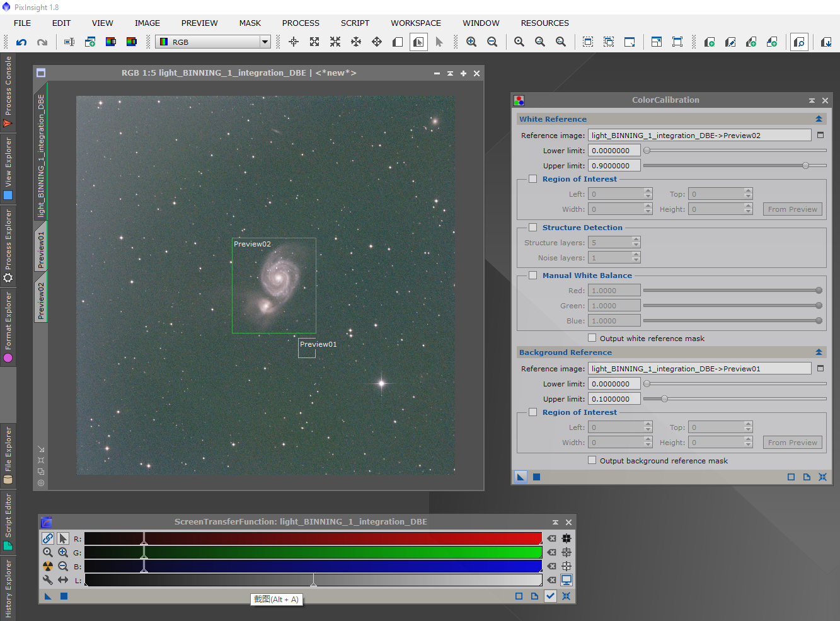Enable the Structure Detection checkbox
The height and width of the screenshot is (621, 840).
click(x=533, y=228)
